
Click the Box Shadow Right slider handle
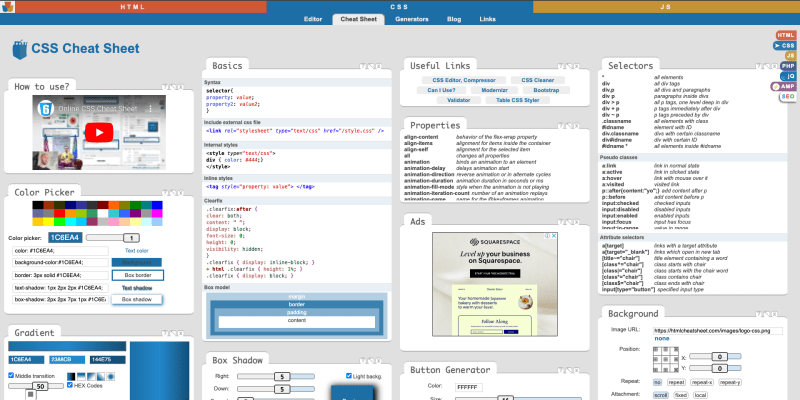(x=282, y=377)
